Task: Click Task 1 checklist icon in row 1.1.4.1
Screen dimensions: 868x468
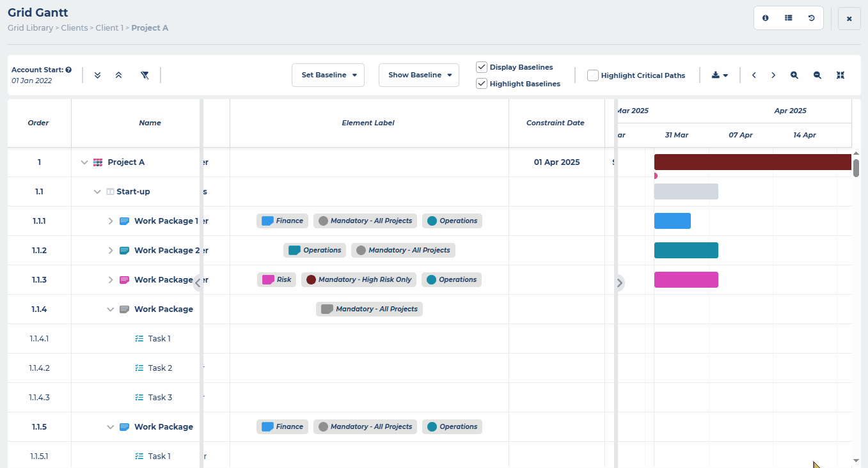Action: [139, 339]
